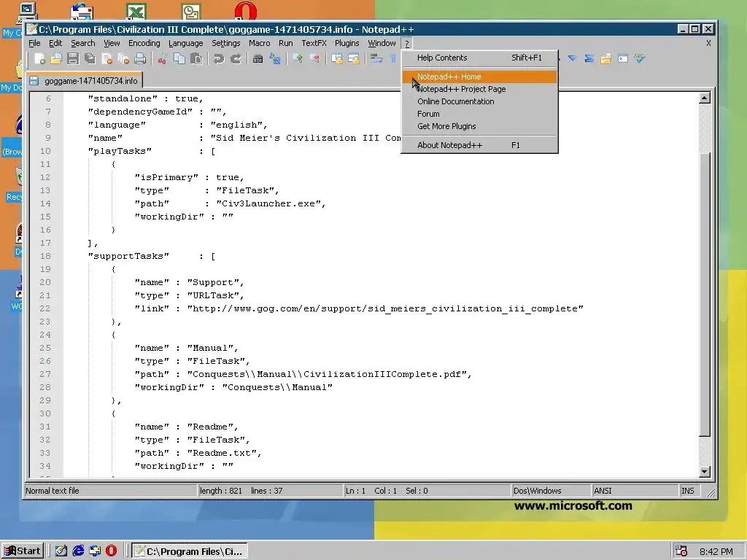The image size is (747, 560).
Task: Toggle synchronized horizontal scrolling icon
Action: (354, 58)
